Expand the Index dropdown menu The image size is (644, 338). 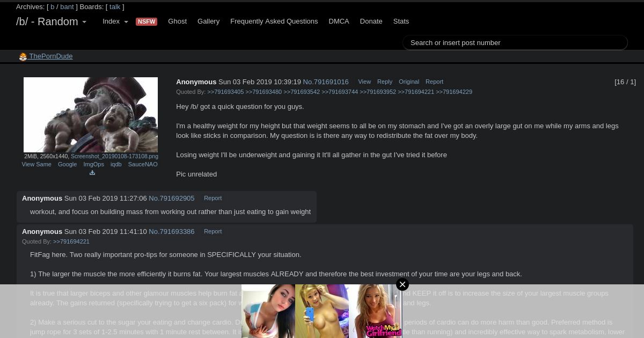coord(115,21)
